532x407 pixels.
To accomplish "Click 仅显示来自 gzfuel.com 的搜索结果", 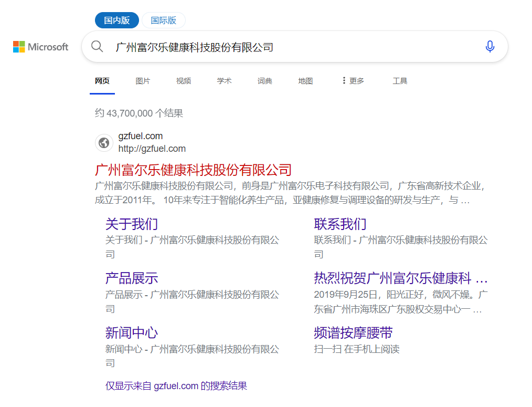I will [176, 386].
